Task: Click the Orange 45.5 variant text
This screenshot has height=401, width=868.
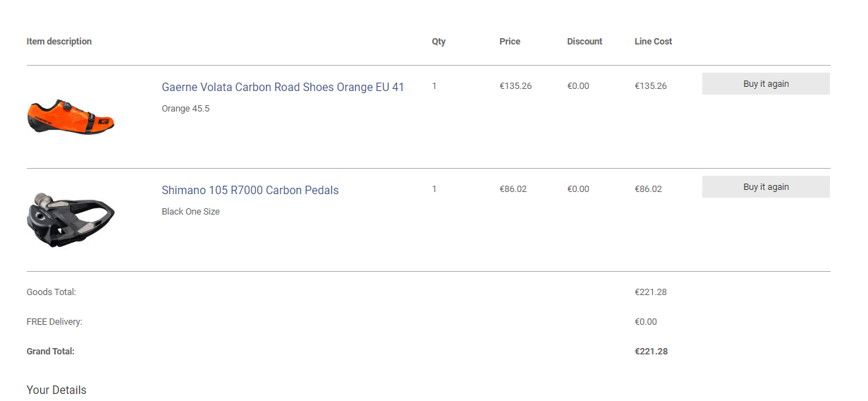Action: coord(185,109)
